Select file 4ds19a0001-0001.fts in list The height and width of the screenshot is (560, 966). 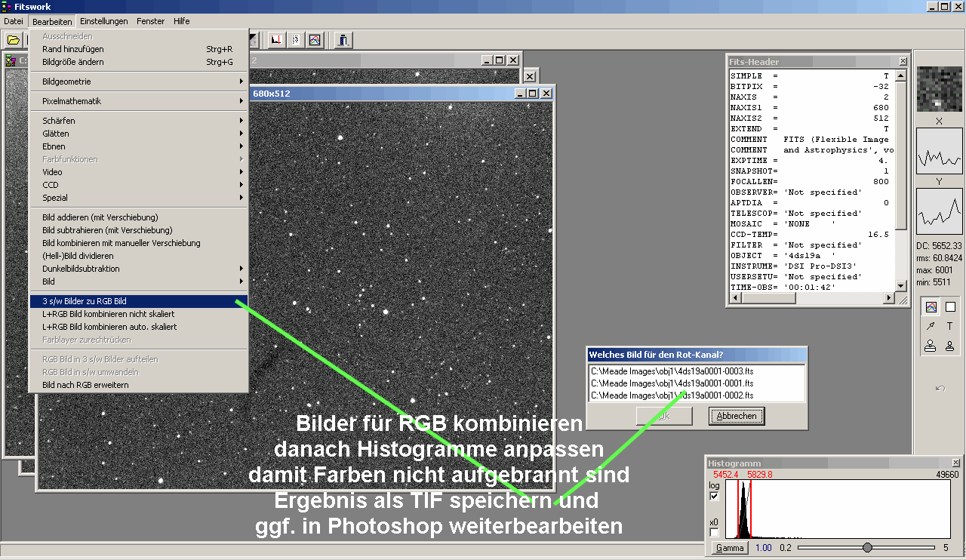pos(672,383)
